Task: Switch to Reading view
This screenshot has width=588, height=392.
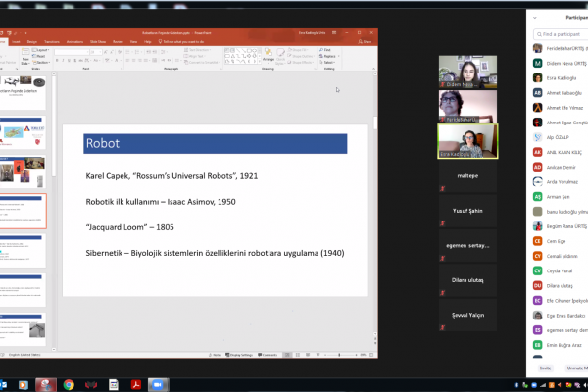Action: (308, 355)
